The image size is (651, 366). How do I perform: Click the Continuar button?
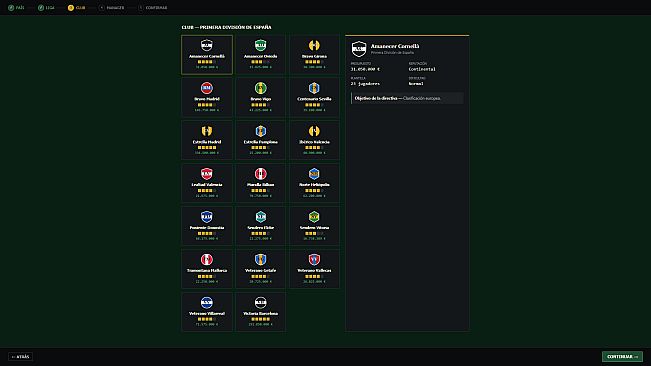622,357
